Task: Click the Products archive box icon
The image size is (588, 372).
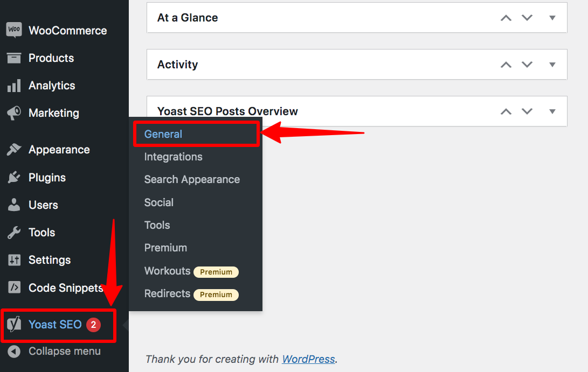Action: 14,58
